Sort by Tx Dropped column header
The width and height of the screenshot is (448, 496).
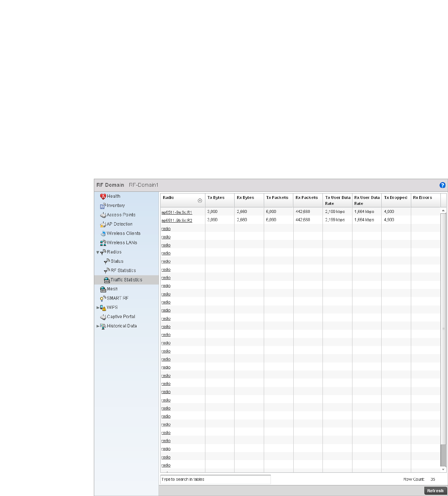396,200
